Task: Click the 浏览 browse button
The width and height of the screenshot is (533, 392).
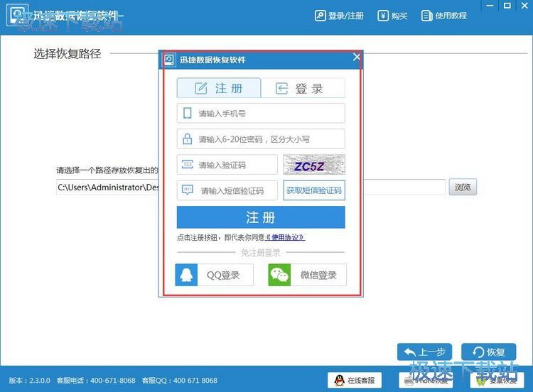Action: (x=463, y=187)
